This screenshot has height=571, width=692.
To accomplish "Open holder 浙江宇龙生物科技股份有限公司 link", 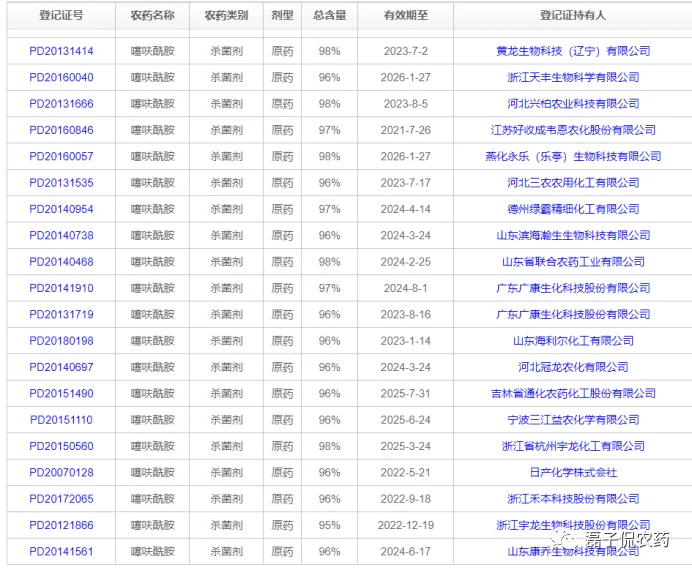I will pyautogui.click(x=573, y=525).
